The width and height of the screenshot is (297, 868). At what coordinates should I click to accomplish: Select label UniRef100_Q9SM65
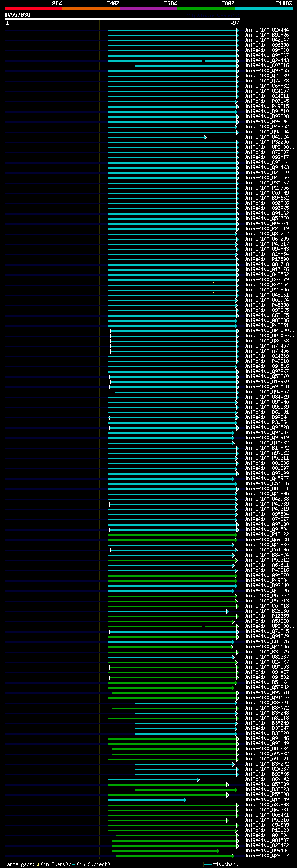[x=266, y=70]
